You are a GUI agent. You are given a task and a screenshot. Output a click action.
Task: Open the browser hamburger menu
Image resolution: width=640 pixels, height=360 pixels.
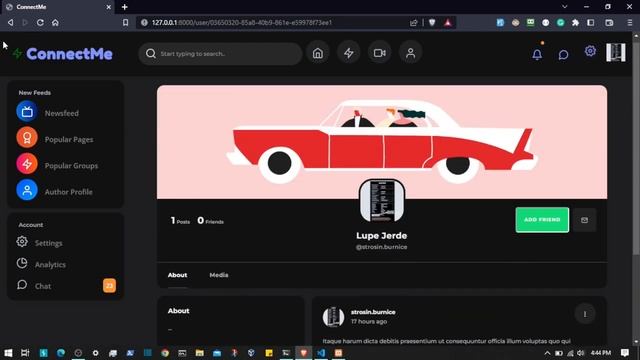(630, 22)
